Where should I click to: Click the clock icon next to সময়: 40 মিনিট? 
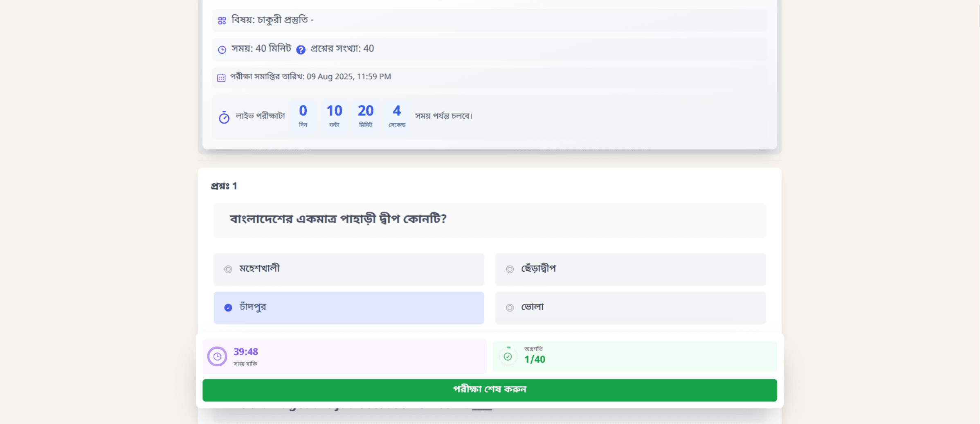pyautogui.click(x=221, y=49)
